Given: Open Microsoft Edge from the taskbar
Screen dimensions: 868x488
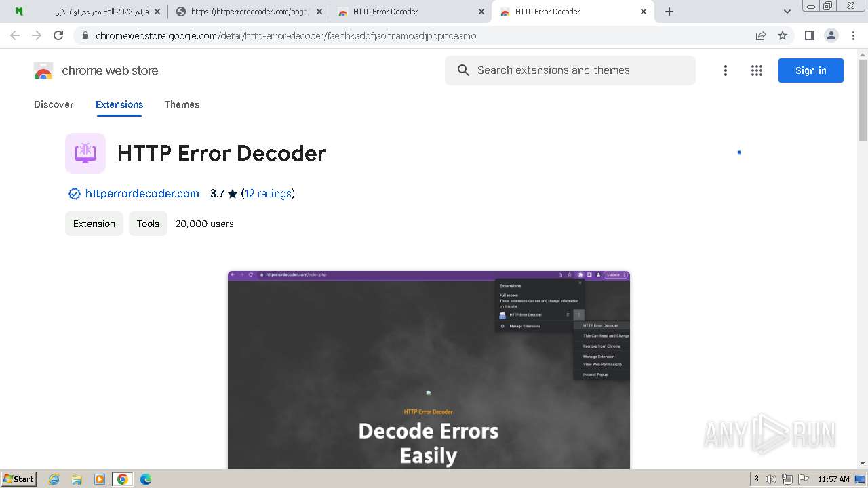Looking at the screenshot, I should (x=146, y=479).
